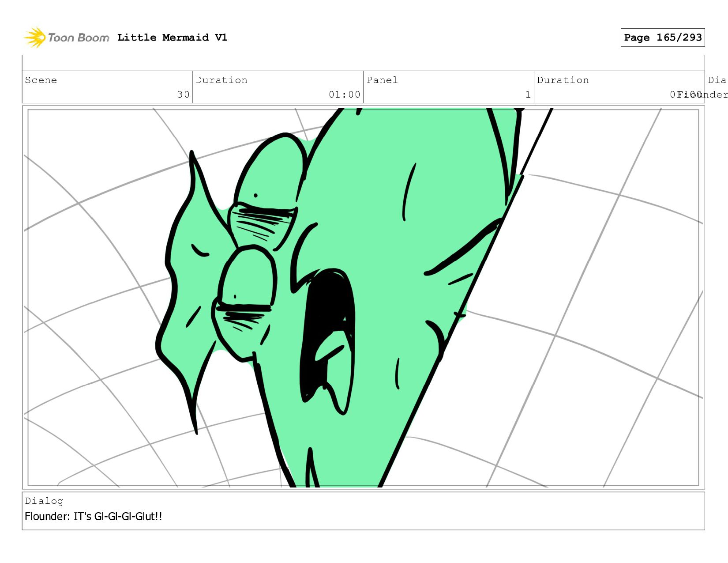Select the 'Panel' header label
This screenshot has height=563, width=728.
click(382, 80)
